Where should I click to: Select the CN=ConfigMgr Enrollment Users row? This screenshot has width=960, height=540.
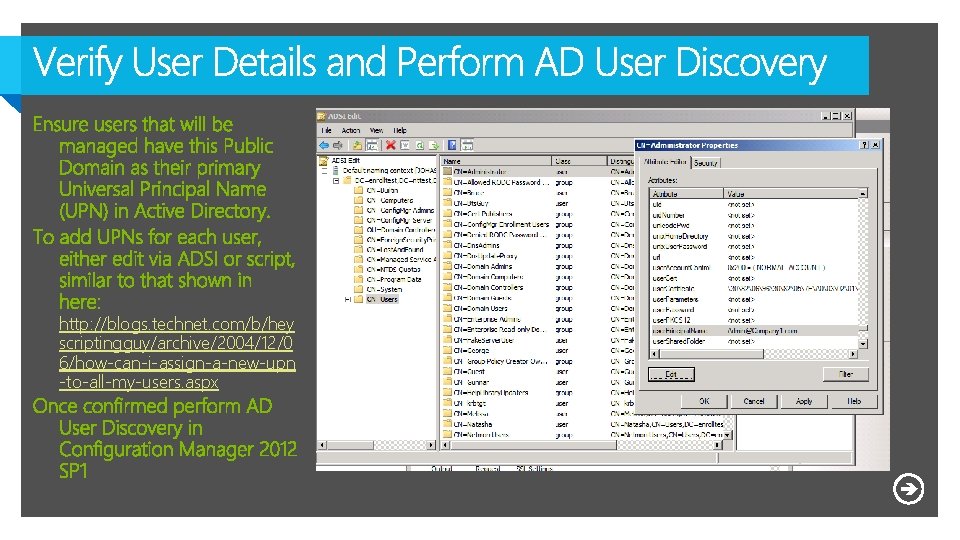point(538,224)
